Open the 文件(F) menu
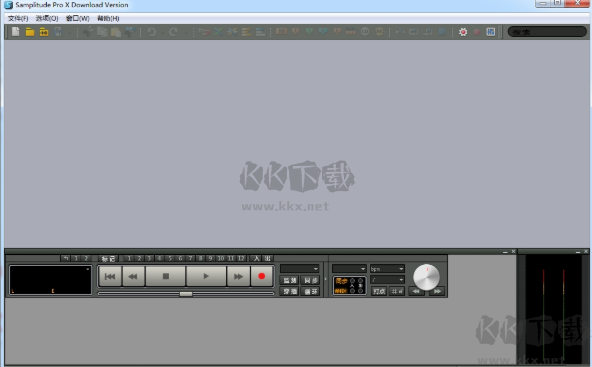This screenshot has width=592, height=367. click(18, 18)
